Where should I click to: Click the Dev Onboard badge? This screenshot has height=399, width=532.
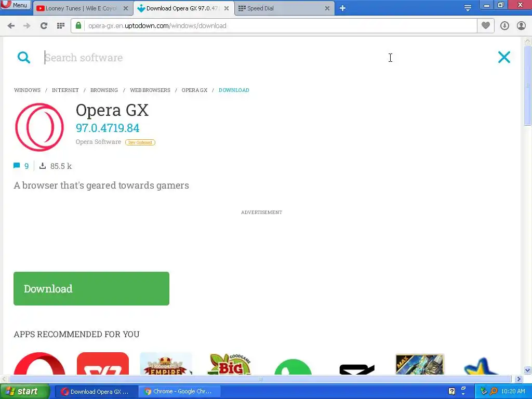tap(140, 142)
